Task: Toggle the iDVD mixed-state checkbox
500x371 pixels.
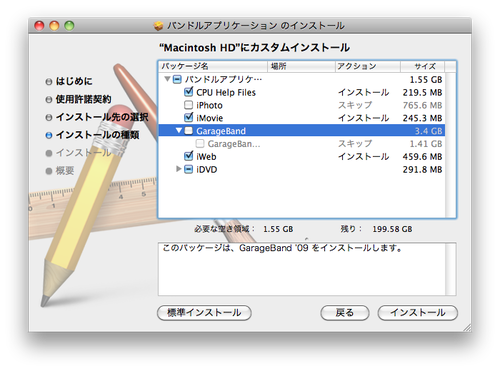Action: [188, 169]
